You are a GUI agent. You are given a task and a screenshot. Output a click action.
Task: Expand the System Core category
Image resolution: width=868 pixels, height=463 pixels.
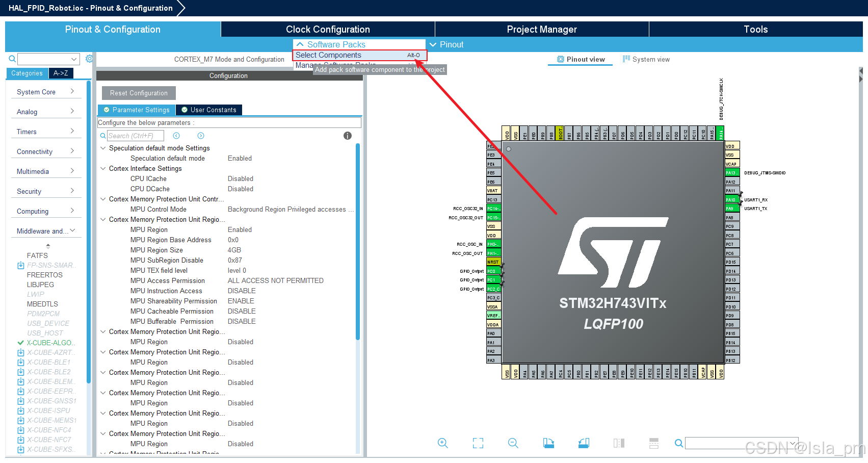click(x=45, y=92)
